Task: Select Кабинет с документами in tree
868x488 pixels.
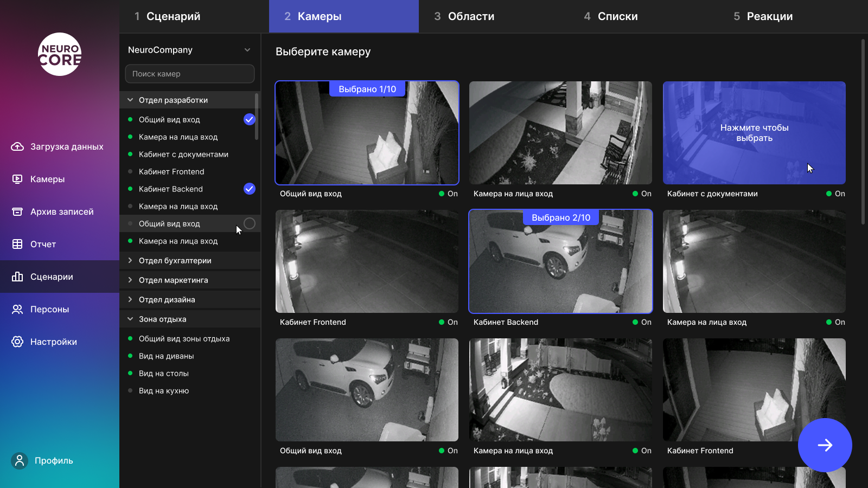Action: (190, 154)
